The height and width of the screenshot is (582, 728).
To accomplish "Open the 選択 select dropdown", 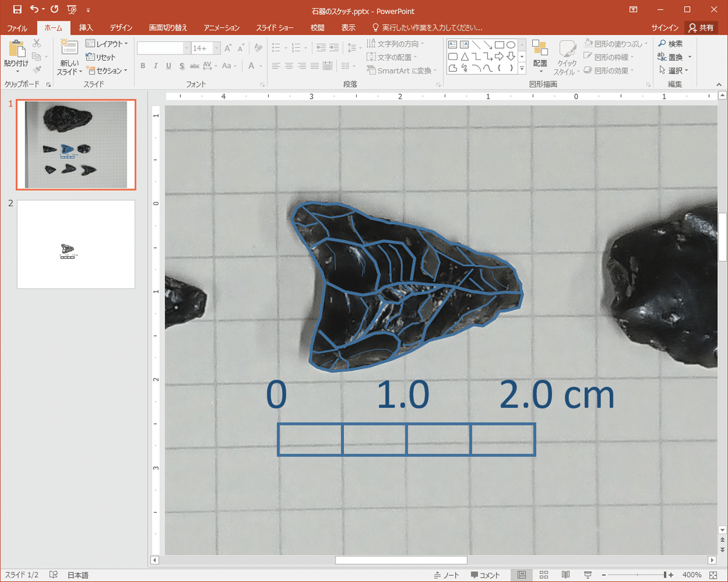I will [x=675, y=70].
